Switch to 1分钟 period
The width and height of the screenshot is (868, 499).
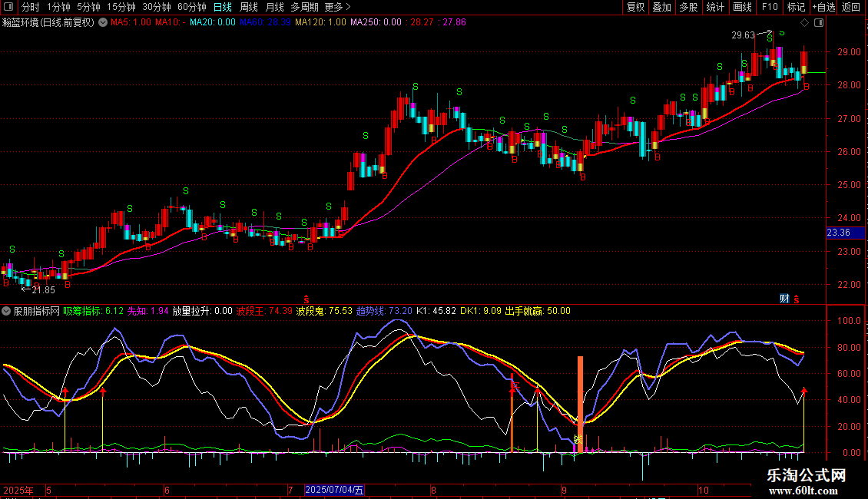click(58, 7)
